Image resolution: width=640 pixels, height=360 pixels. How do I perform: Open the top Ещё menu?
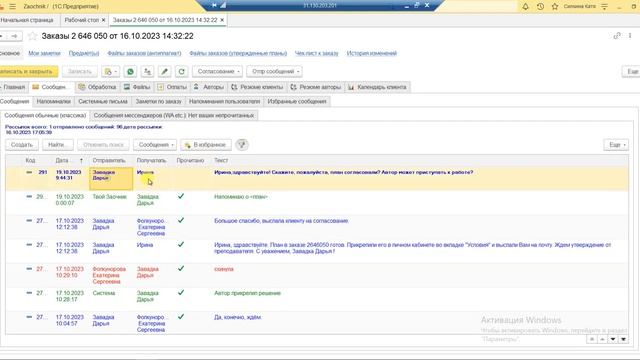(631, 71)
